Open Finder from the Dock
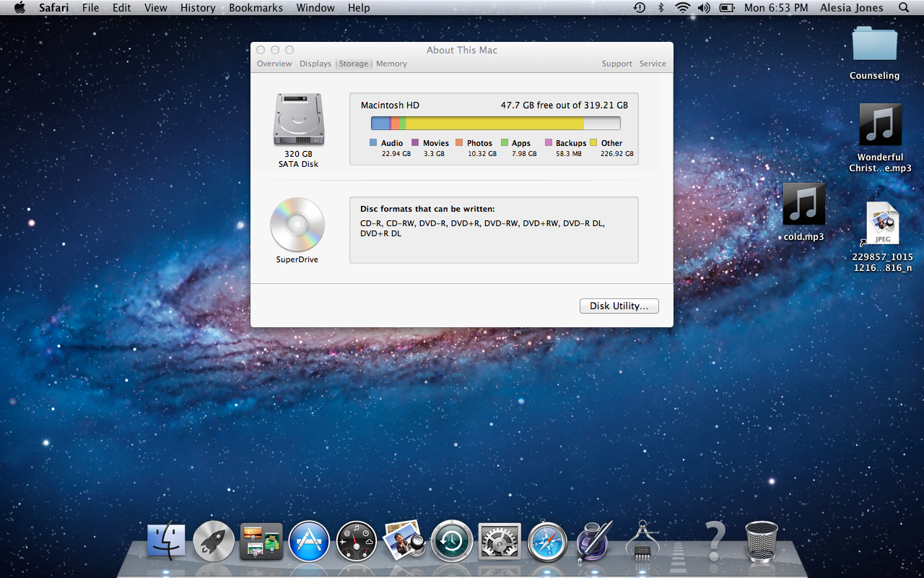Screen dimensions: 924x578 (x=166, y=541)
